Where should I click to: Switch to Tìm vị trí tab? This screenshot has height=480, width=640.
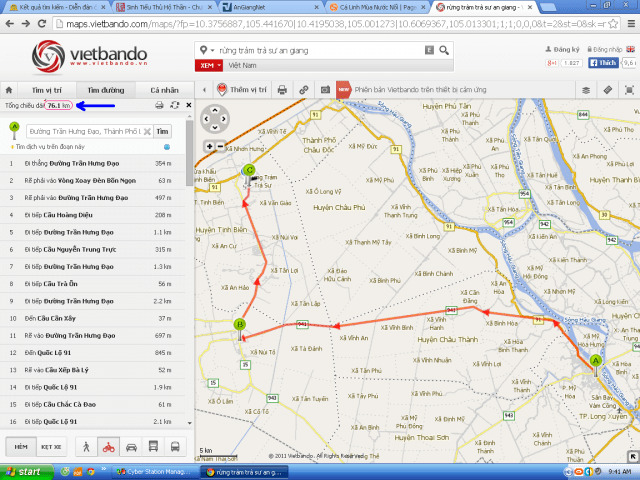47,90
